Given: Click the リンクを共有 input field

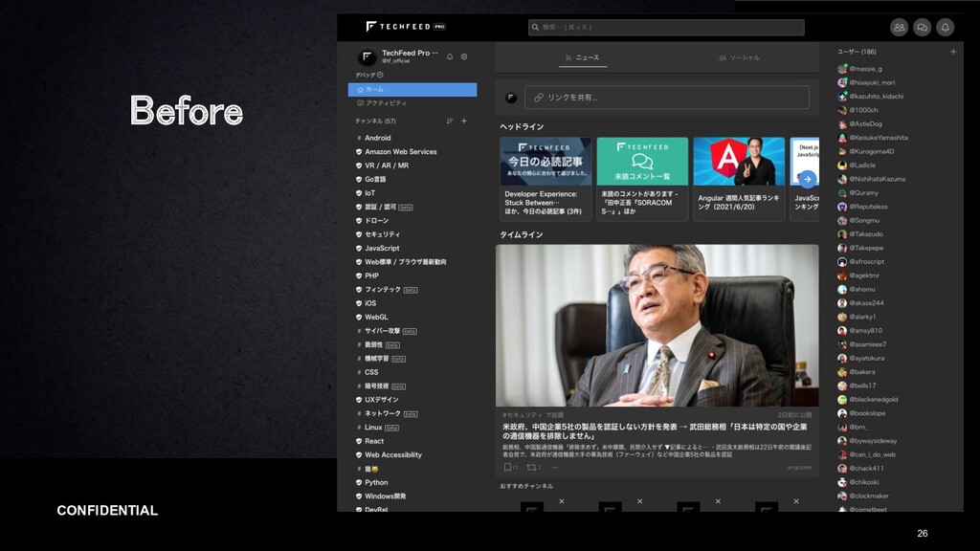Looking at the screenshot, I should point(667,98).
